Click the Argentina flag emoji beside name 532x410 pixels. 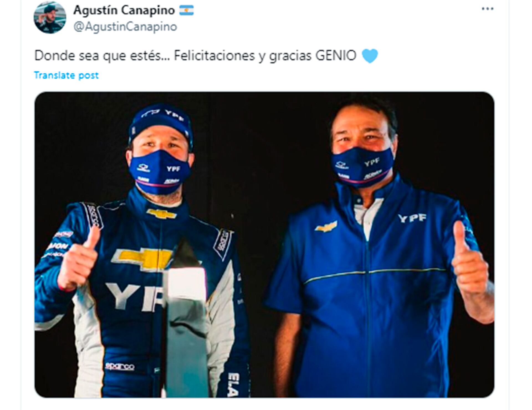coord(186,11)
